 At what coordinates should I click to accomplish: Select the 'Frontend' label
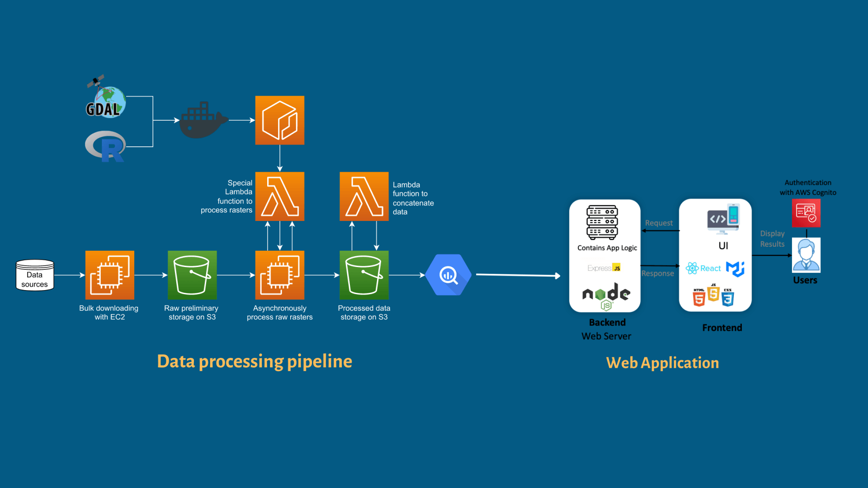coord(722,328)
